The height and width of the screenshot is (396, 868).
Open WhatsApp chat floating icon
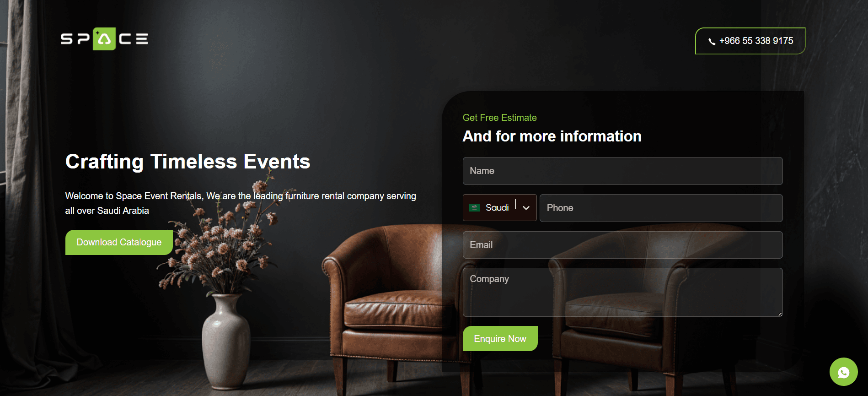pos(843,372)
